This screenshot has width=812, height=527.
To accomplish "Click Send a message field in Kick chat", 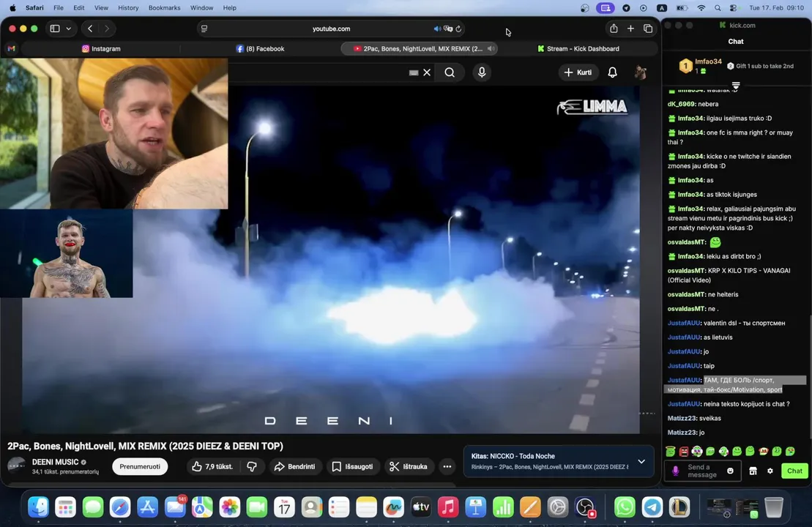I will 701,471.
